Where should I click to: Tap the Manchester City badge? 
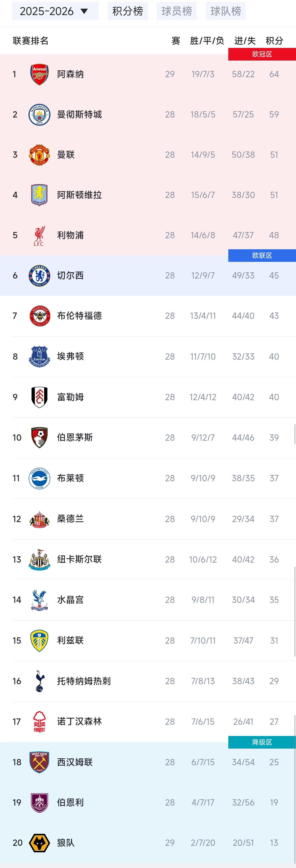39,114
